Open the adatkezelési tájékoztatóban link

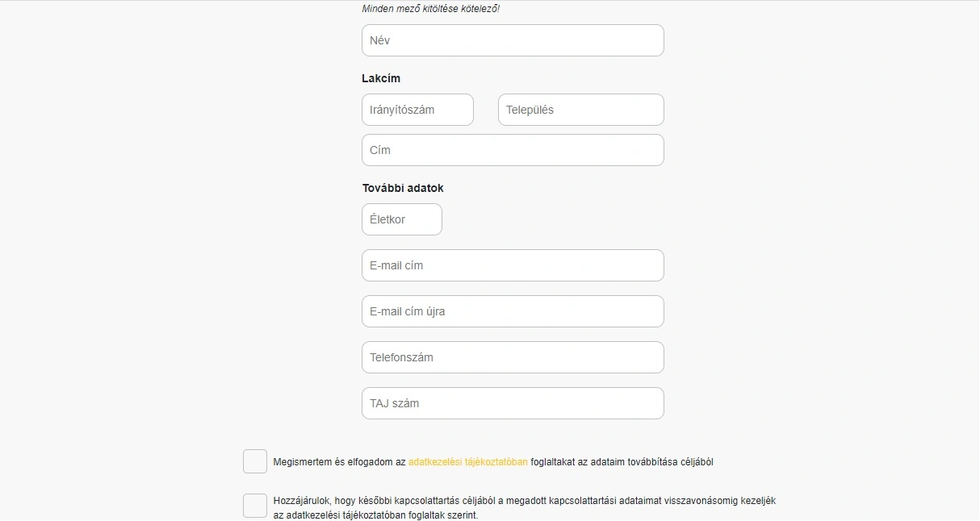pos(467,462)
